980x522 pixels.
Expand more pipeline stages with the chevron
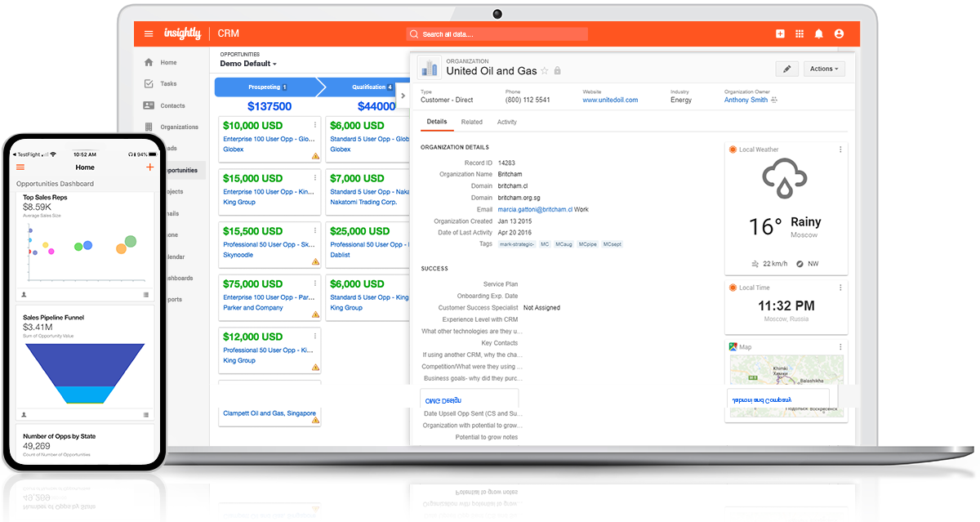(x=404, y=94)
